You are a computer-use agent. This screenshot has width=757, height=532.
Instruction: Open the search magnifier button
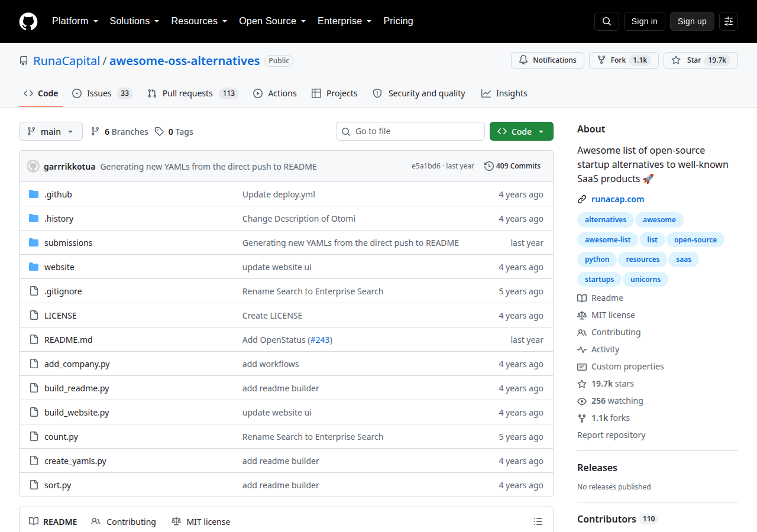coord(607,21)
